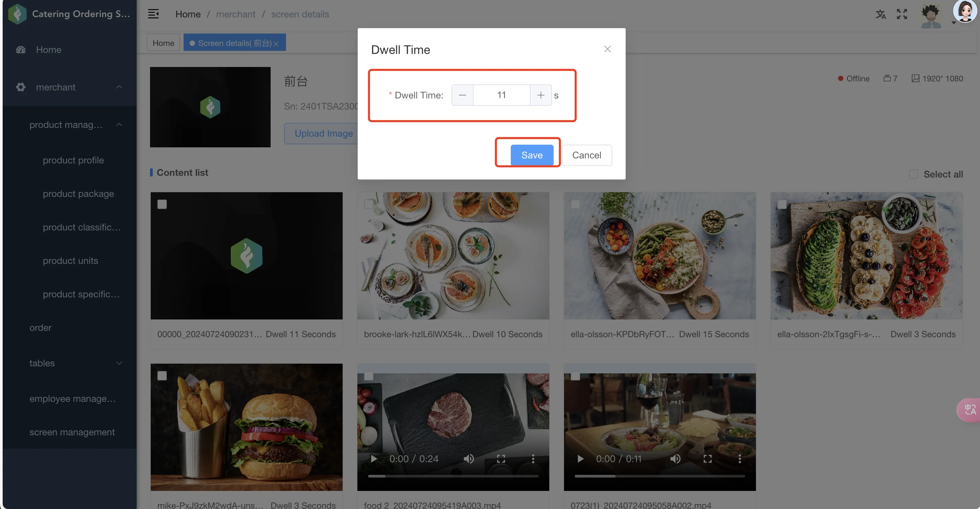Click the Catering Ordering System logo icon

point(17,14)
